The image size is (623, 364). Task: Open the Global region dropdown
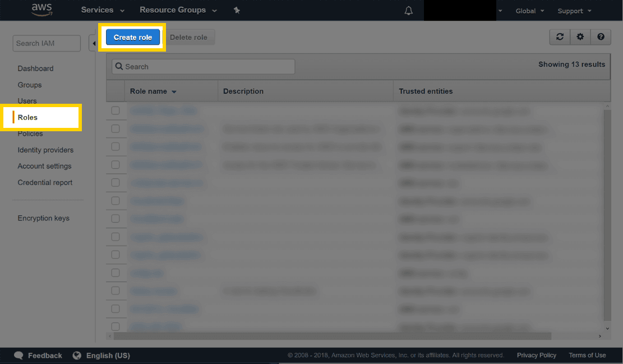pyautogui.click(x=529, y=11)
